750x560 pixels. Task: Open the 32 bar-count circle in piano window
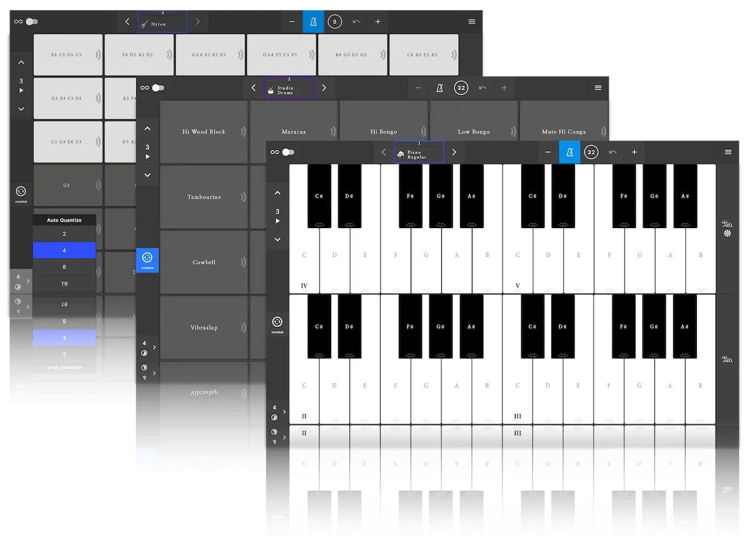click(x=591, y=152)
